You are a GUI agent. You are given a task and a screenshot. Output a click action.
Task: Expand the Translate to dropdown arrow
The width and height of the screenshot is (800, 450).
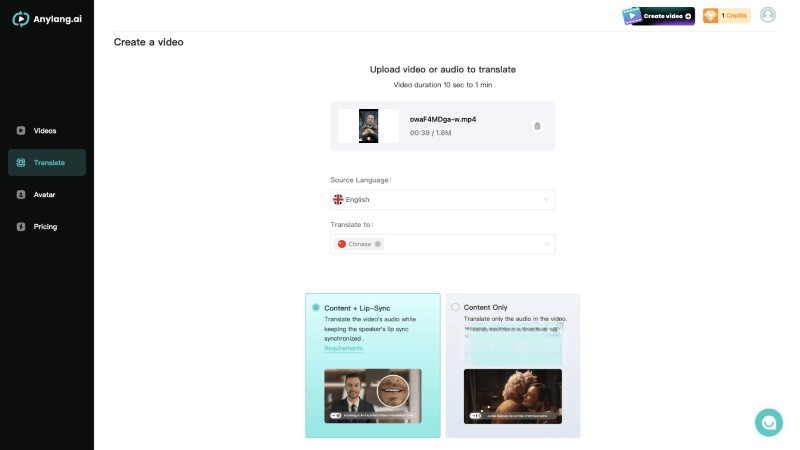tap(546, 244)
